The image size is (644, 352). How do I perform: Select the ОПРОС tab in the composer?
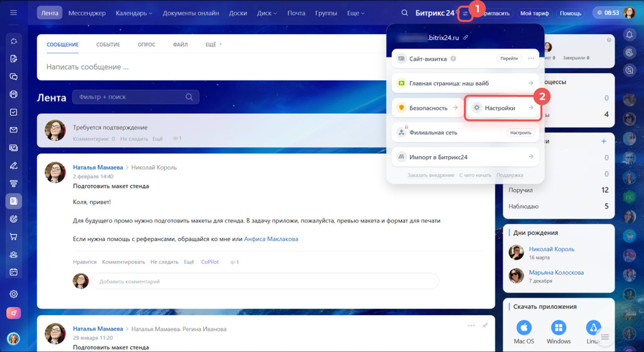[x=146, y=45]
